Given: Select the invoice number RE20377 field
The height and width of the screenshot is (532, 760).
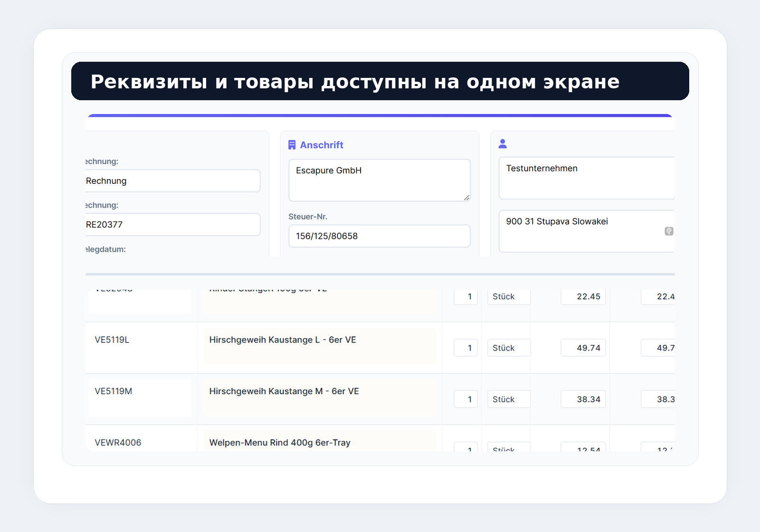Looking at the screenshot, I should (x=171, y=224).
